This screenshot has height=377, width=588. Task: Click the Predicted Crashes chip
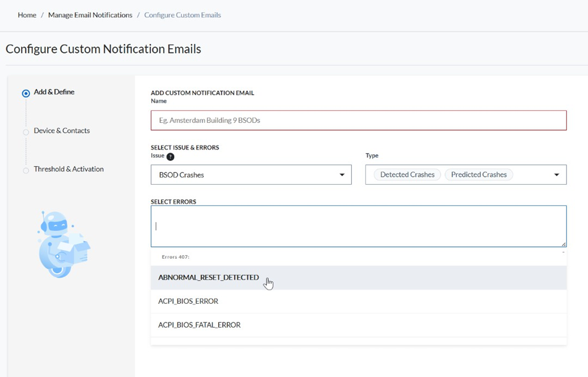[479, 175]
